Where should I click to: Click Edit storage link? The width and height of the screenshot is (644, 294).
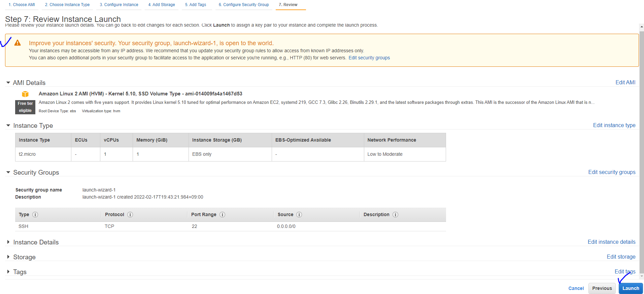click(x=621, y=257)
